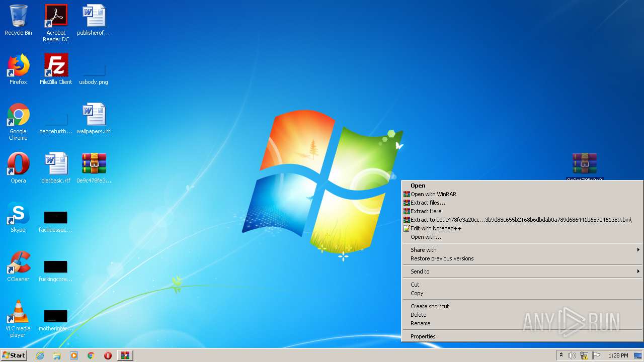The width and height of the screenshot is (644, 362).
Task: Select Extract files... option
Action: pos(522,203)
